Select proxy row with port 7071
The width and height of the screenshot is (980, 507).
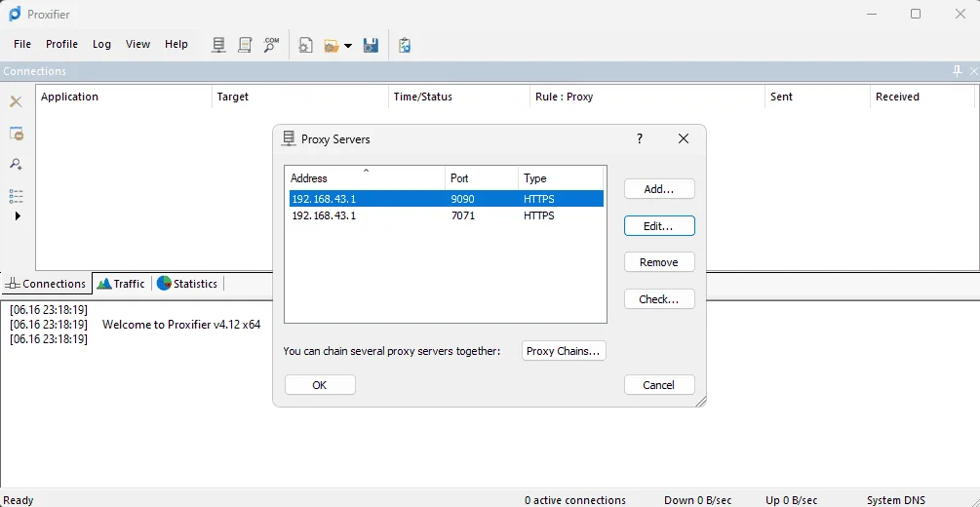click(x=447, y=215)
